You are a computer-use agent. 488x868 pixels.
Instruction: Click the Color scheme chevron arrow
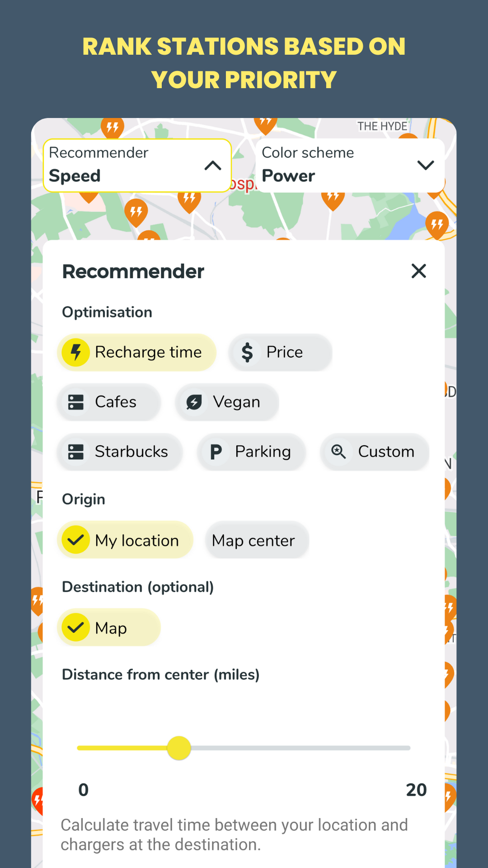point(426,165)
